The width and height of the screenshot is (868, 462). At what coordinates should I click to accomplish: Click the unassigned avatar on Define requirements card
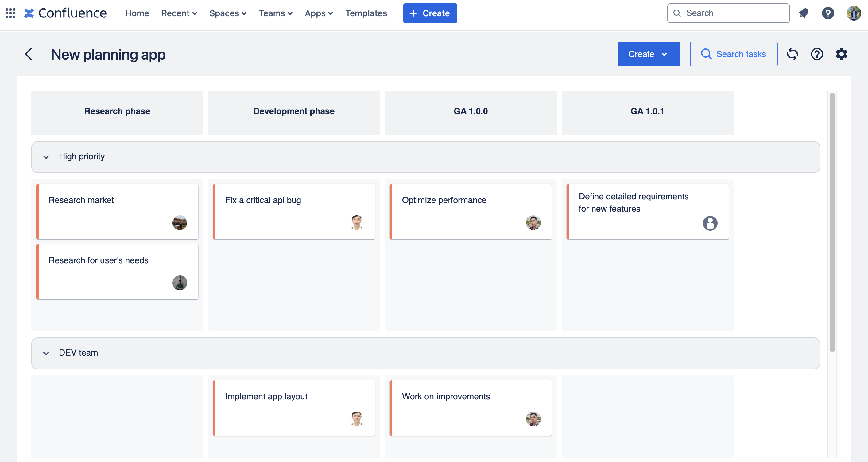pos(710,223)
